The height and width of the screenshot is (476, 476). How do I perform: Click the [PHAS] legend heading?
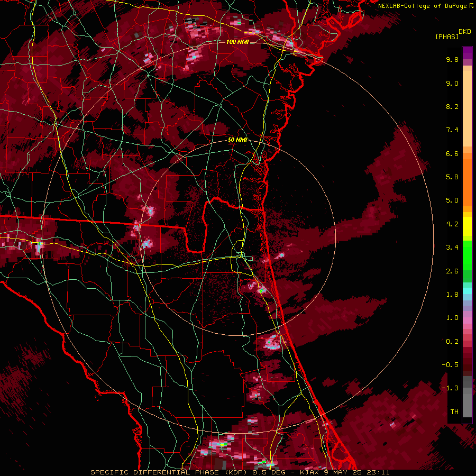[x=447, y=36]
